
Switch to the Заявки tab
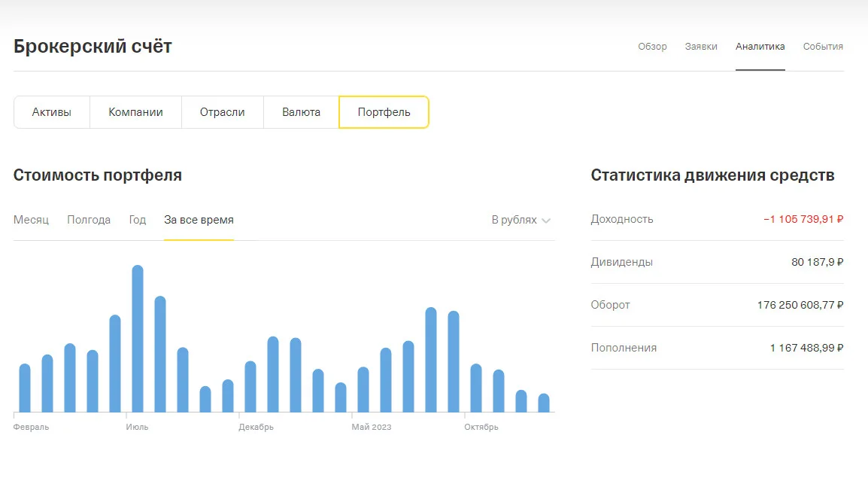tap(701, 47)
